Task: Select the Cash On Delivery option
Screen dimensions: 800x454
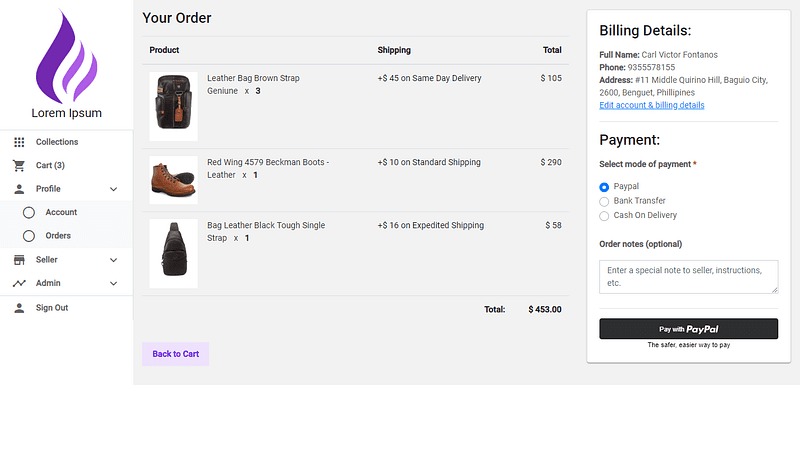Action: pos(604,215)
